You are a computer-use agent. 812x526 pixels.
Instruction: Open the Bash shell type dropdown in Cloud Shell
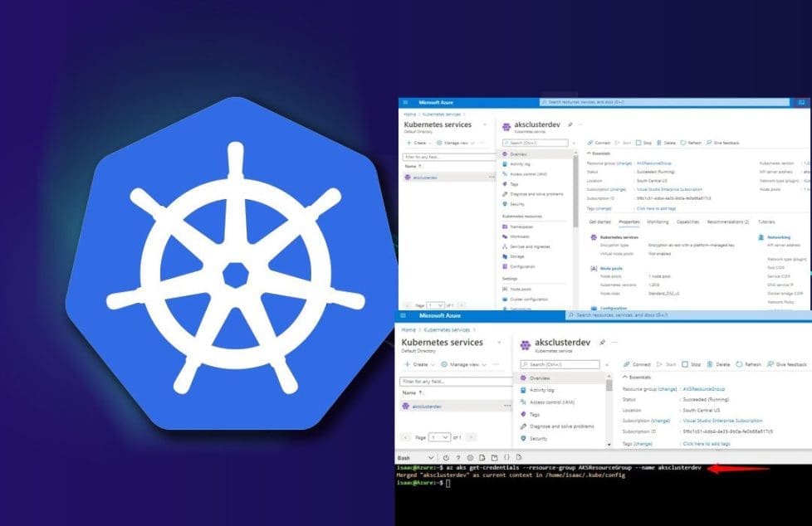415,458
